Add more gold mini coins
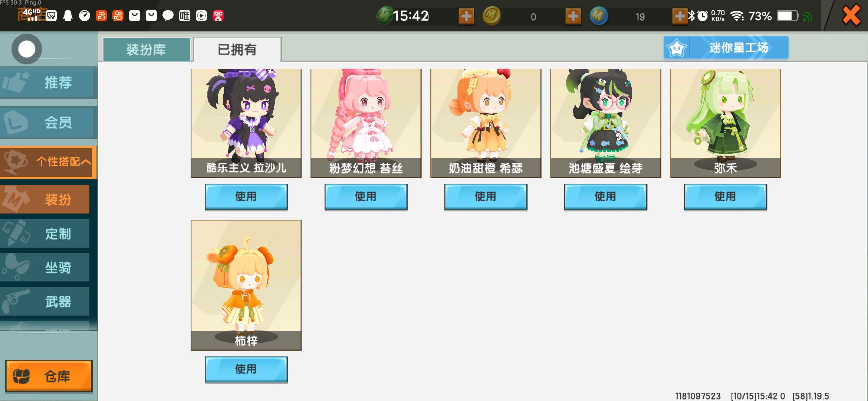The width and height of the screenshot is (868, 401). pyautogui.click(x=573, y=16)
